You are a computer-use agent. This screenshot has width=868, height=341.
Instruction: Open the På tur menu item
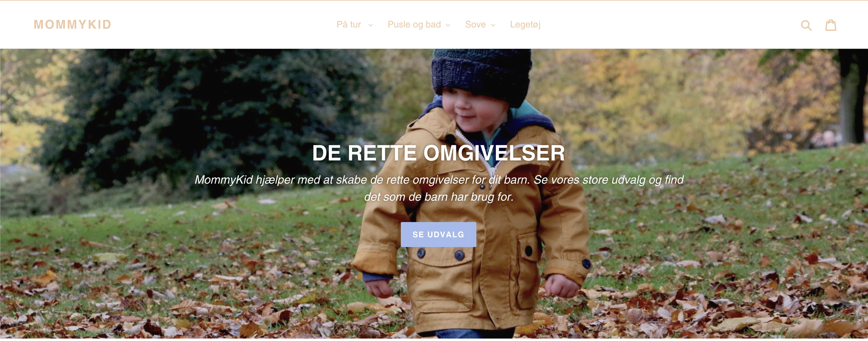[349, 25]
